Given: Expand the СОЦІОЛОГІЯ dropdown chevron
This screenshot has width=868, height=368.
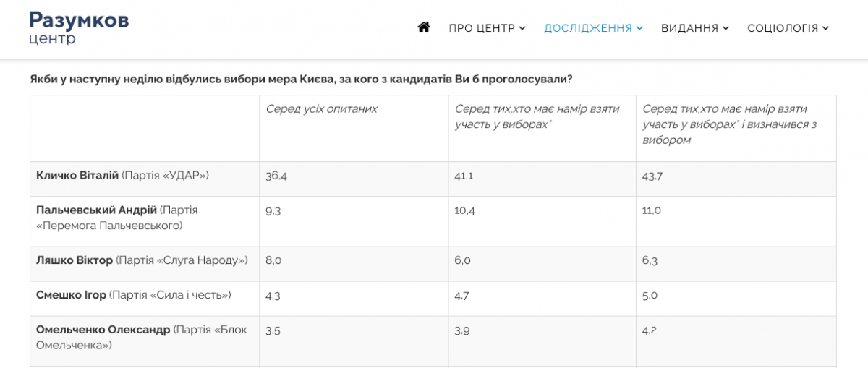Looking at the screenshot, I should click(825, 28).
